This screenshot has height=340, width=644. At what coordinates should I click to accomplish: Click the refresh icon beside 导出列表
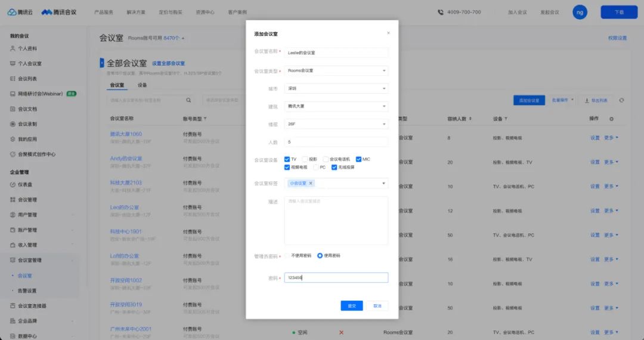(621, 100)
